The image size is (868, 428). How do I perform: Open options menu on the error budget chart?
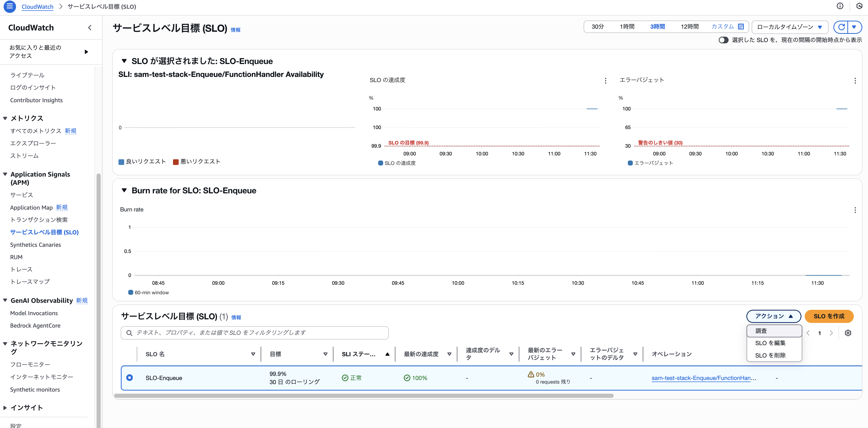click(x=855, y=81)
